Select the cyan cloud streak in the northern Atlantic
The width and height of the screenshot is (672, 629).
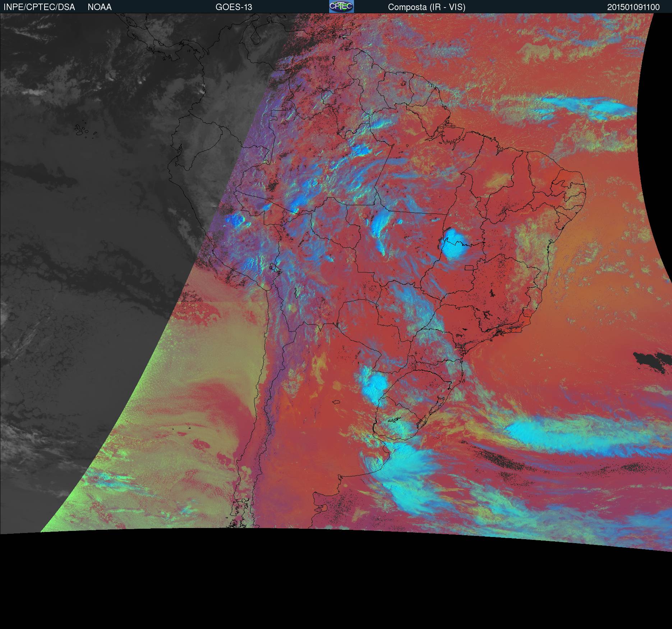click(x=589, y=107)
